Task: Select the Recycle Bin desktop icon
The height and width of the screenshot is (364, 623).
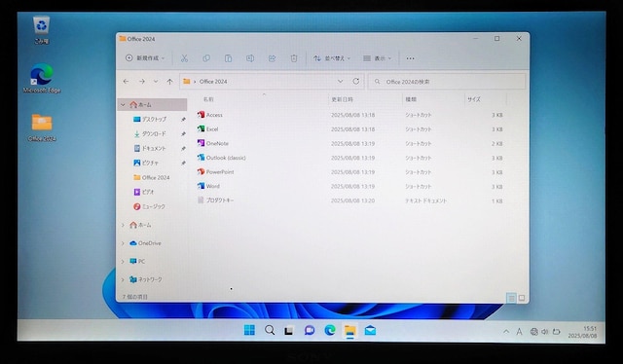Action: tap(41, 29)
